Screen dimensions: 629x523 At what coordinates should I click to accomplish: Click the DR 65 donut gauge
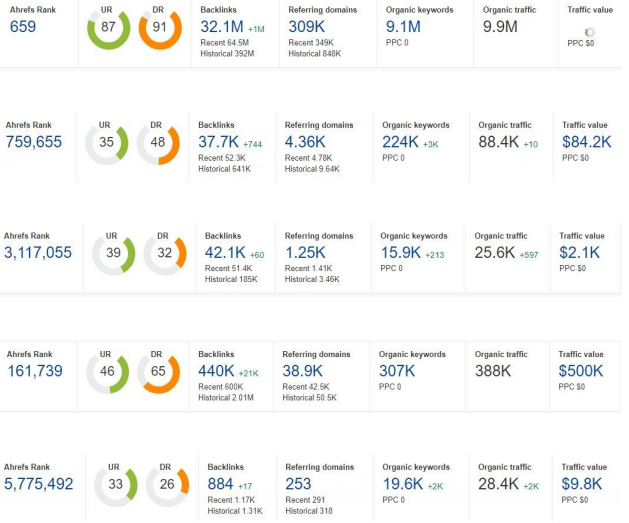coord(158,372)
